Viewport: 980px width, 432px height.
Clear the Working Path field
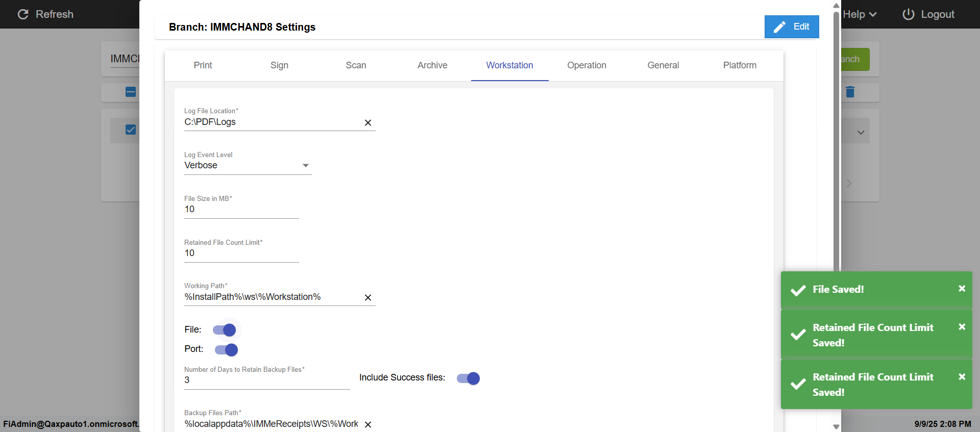pyautogui.click(x=367, y=297)
